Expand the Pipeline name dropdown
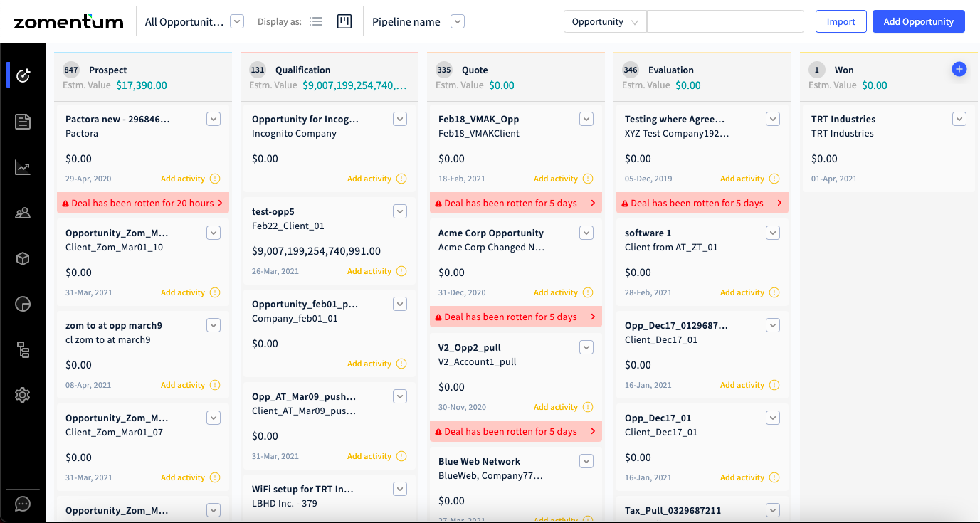The height and width of the screenshot is (523, 980). point(458,21)
